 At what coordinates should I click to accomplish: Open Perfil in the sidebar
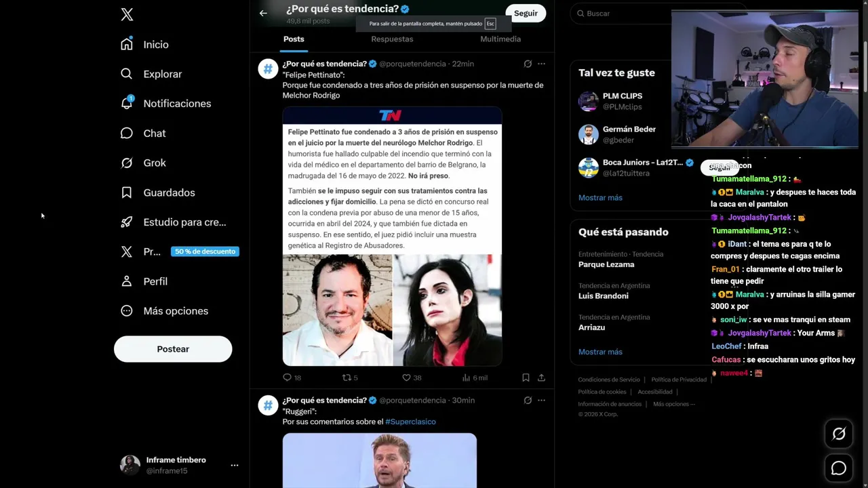click(144, 281)
